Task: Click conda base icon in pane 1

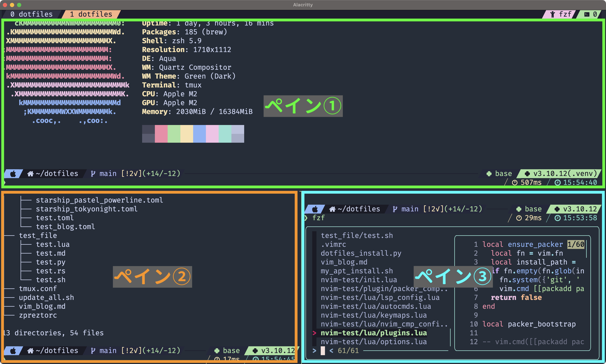Action: [x=489, y=174]
